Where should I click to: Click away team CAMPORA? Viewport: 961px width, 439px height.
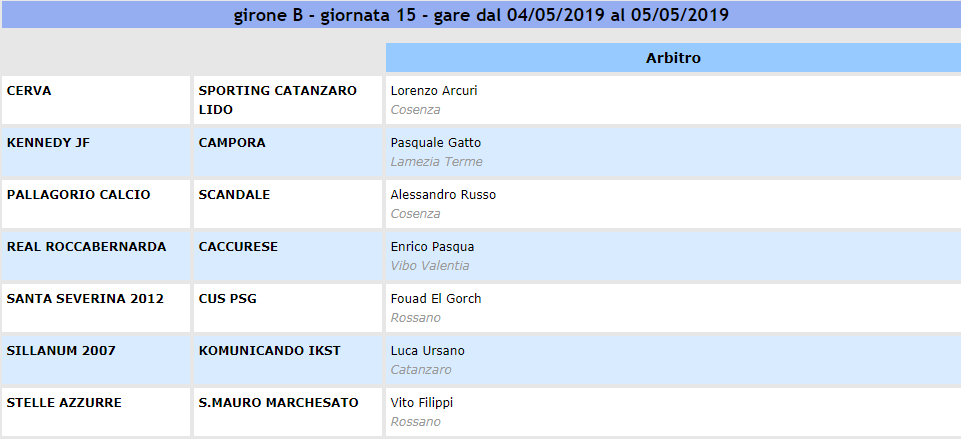tap(232, 143)
